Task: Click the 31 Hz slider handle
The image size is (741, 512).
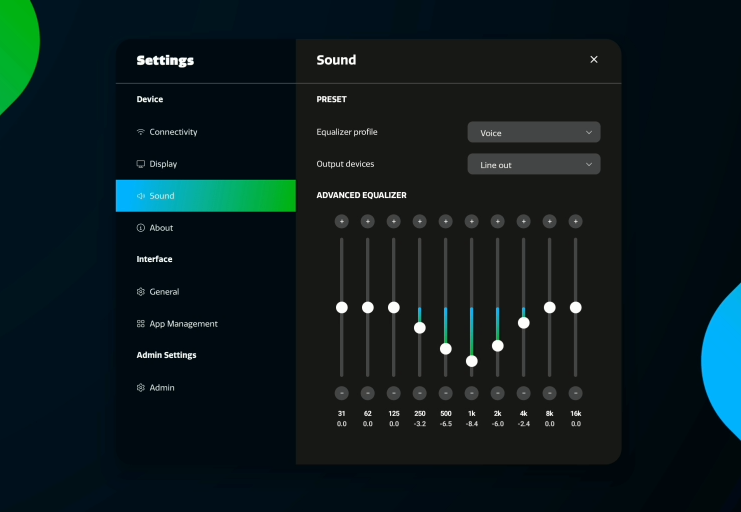Action: point(342,308)
